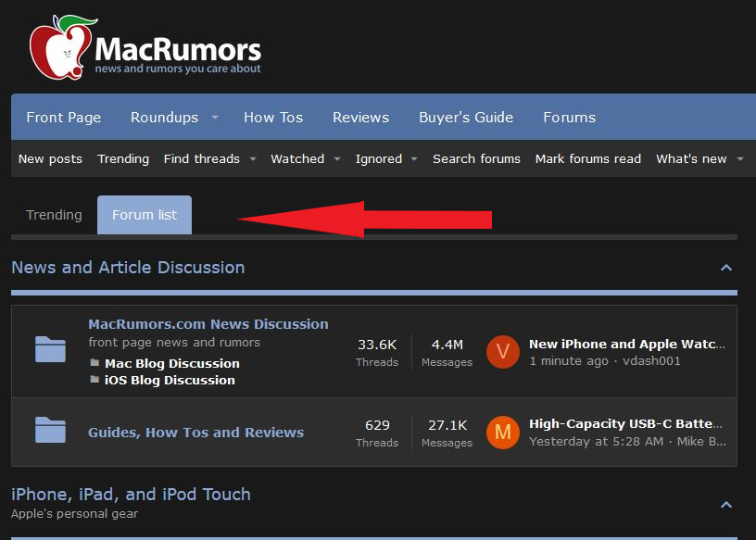
Task: Switch to the Trending tab
Action: pyautogui.click(x=54, y=215)
